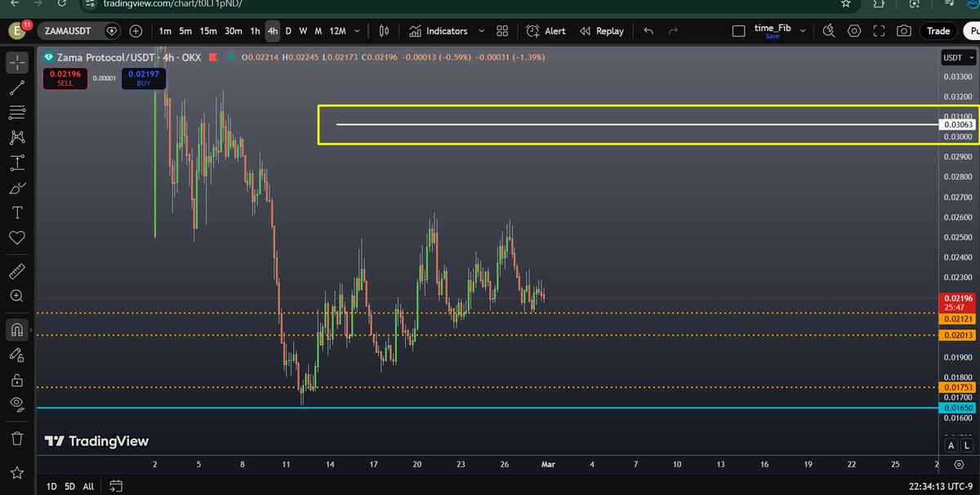Screen dimensions: 980x495
Task: Click the undo arrow
Action: point(648,31)
